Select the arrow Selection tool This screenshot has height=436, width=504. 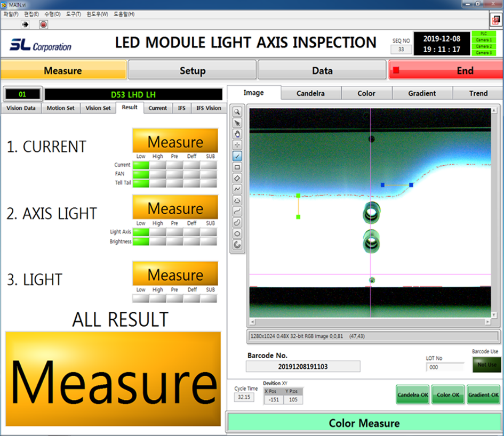click(x=237, y=123)
